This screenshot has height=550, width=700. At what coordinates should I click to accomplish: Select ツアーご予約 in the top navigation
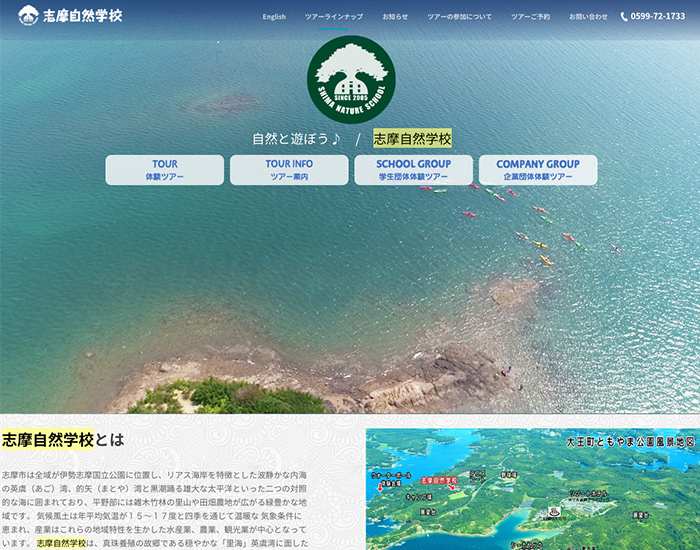tap(530, 17)
